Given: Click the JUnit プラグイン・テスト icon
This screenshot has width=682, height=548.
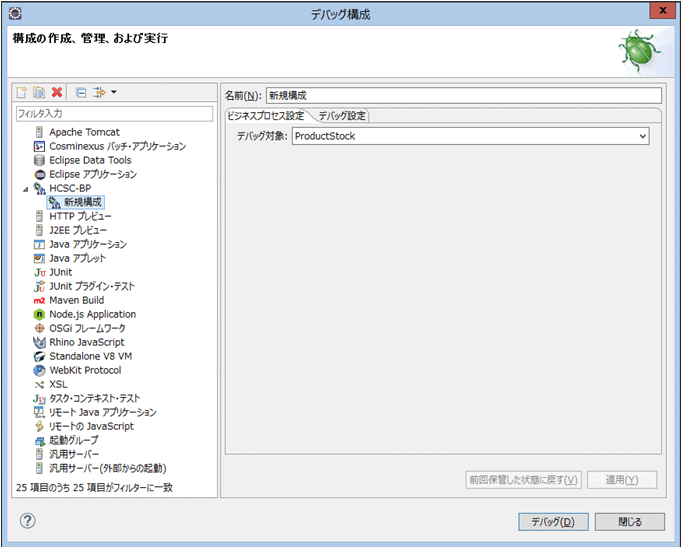Looking at the screenshot, I should pyautogui.click(x=40, y=286).
